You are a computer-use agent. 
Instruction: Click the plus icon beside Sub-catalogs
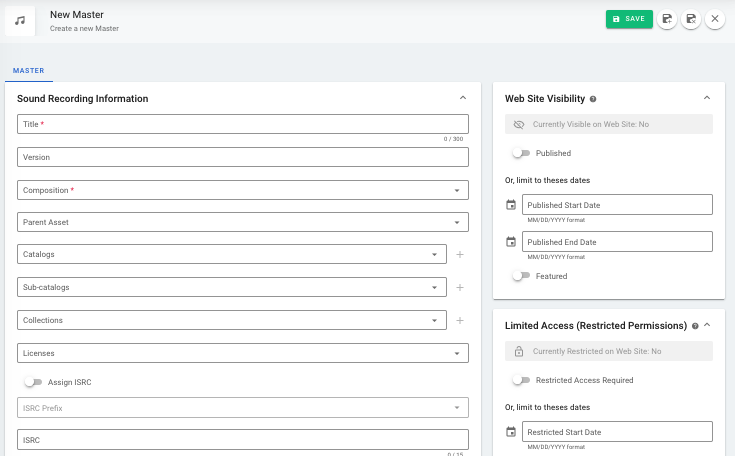[x=460, y=288]
